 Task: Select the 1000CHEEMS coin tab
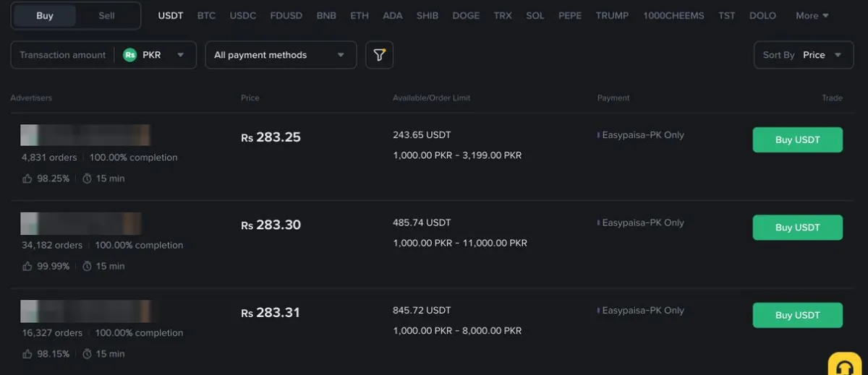673,15
